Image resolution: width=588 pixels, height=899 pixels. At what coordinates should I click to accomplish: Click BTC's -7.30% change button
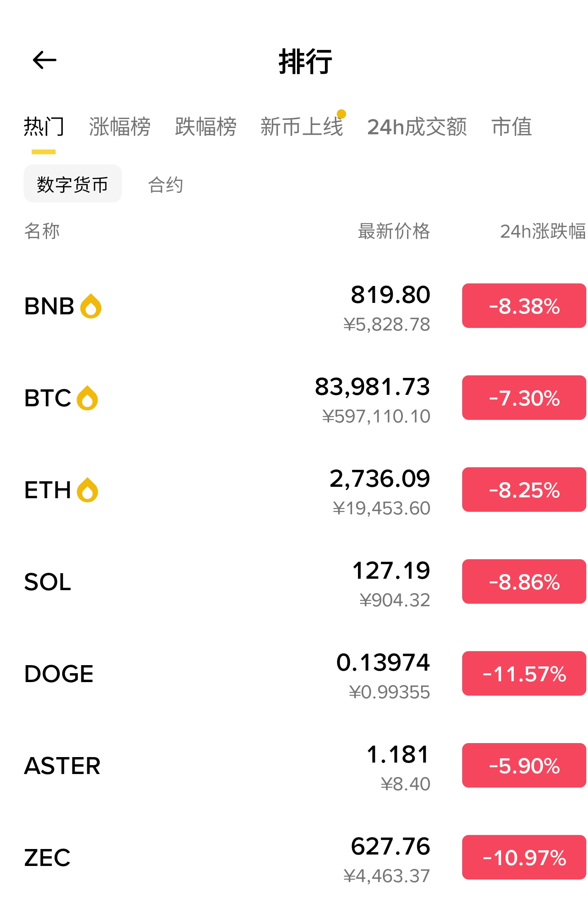pos(524,398)
